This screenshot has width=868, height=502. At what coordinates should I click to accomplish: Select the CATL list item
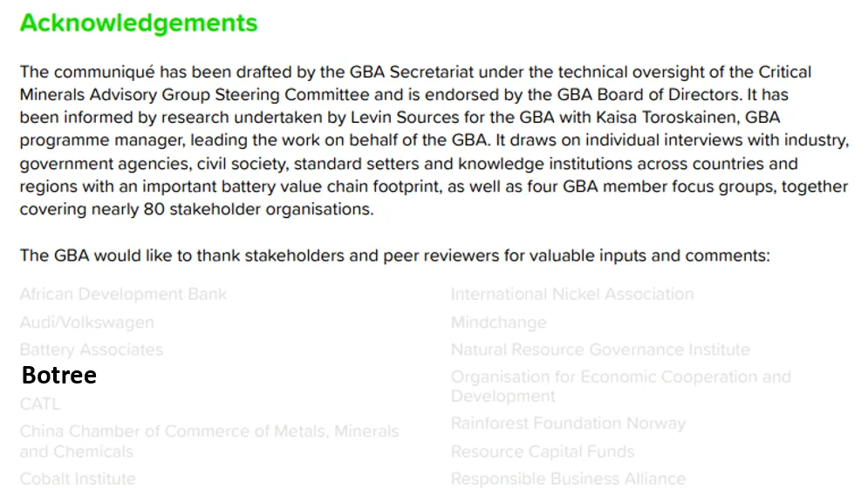pyautogui.click(x=40, y=404)
